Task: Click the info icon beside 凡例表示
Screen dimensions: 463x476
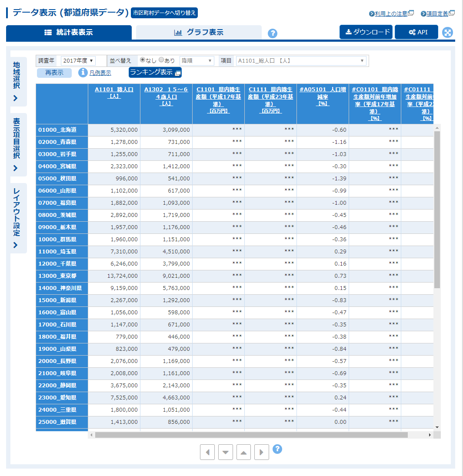Action: pos(83,73)
